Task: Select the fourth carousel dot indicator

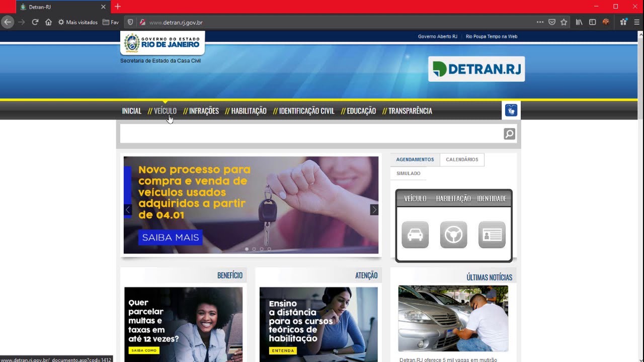Action: (269, 249)
